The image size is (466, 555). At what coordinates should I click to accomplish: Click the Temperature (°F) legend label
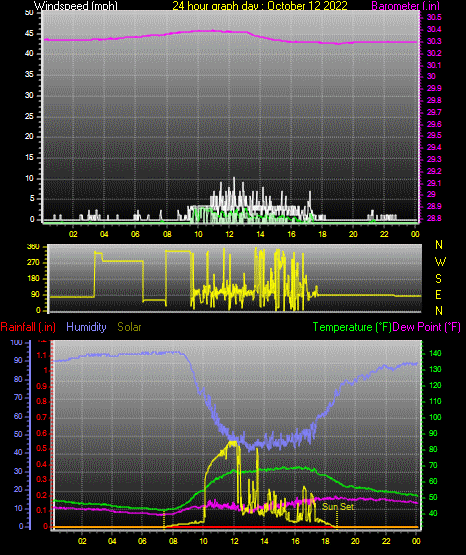coord(352,327)
